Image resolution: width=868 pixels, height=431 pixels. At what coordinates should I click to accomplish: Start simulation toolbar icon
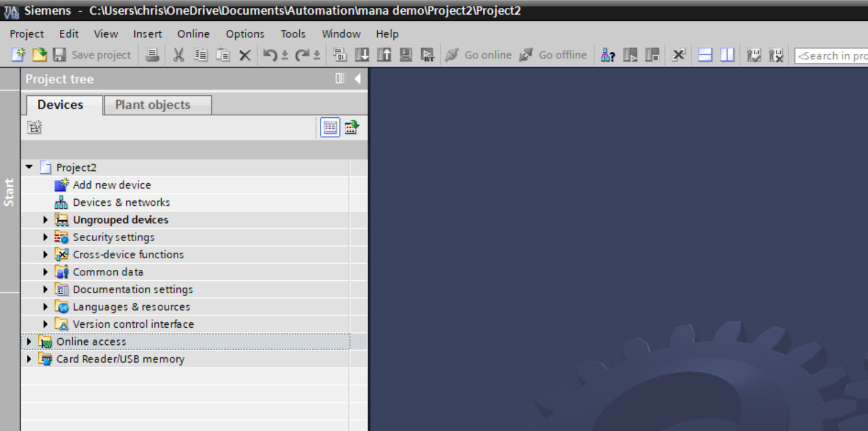point(406,55)
